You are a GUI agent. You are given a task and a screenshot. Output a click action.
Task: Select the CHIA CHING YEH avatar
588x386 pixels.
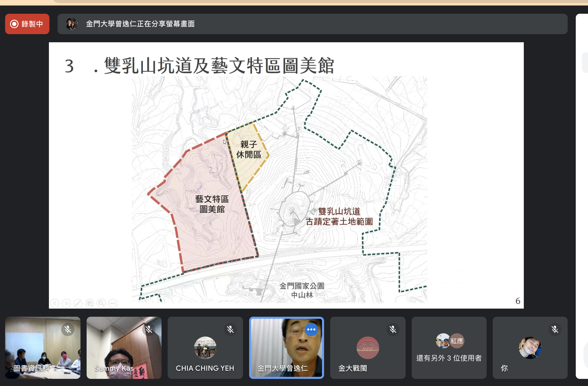205,348
